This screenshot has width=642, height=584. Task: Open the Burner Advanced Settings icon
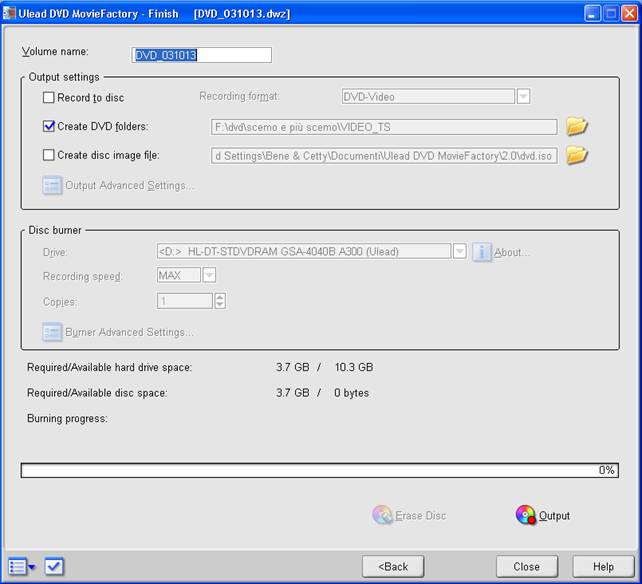pos(52,332)
